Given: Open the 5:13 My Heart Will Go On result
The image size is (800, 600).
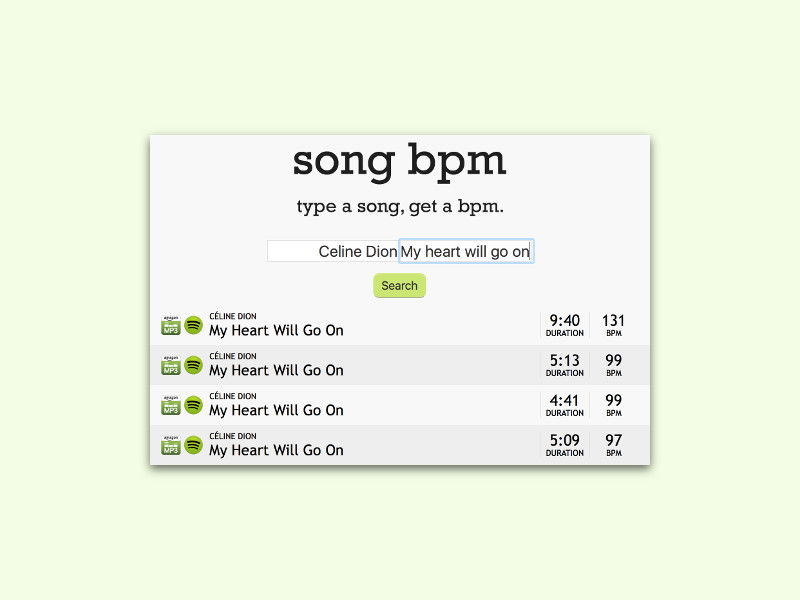Looking at the screenshot, I should click(276, 370).
